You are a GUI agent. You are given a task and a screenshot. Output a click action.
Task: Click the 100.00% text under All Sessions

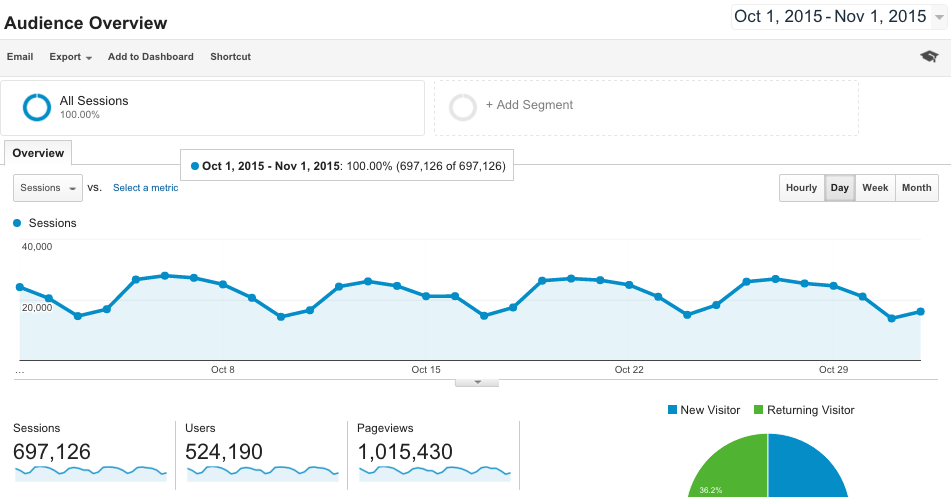tap(79, 115)
